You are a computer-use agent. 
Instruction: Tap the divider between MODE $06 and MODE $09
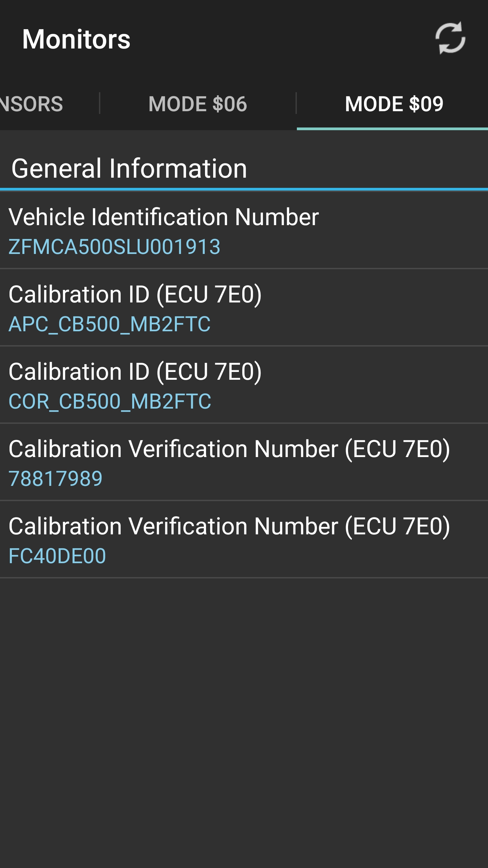coord(296,103)
